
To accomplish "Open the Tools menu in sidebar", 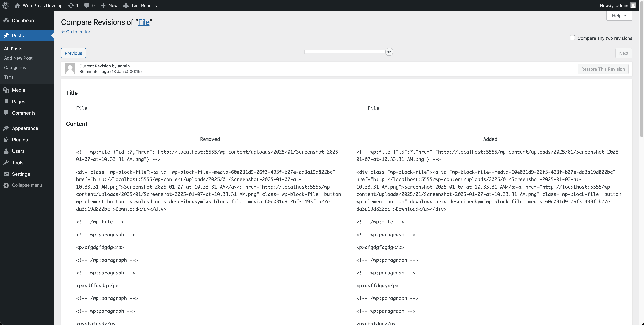I will [17, 163].
